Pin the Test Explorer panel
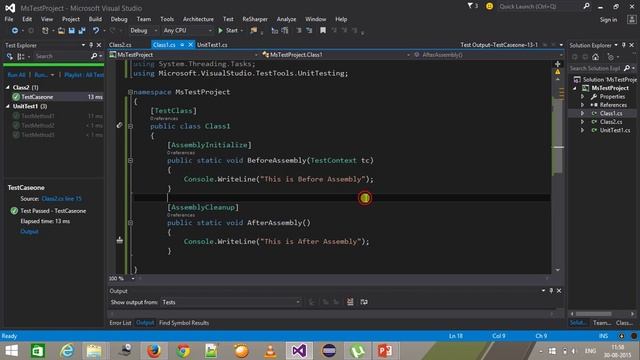This screenshot has height=360, width=640. click(x=91, y=45)
